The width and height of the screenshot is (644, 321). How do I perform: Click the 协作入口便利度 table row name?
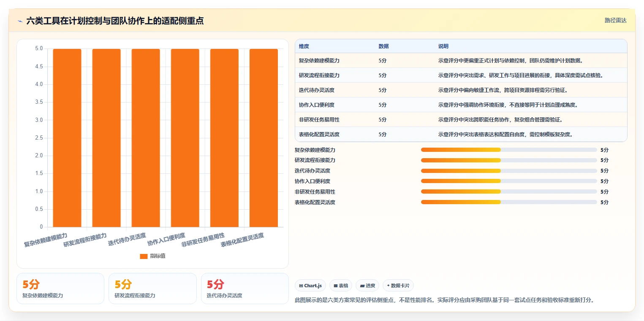[x=317, y=105]
